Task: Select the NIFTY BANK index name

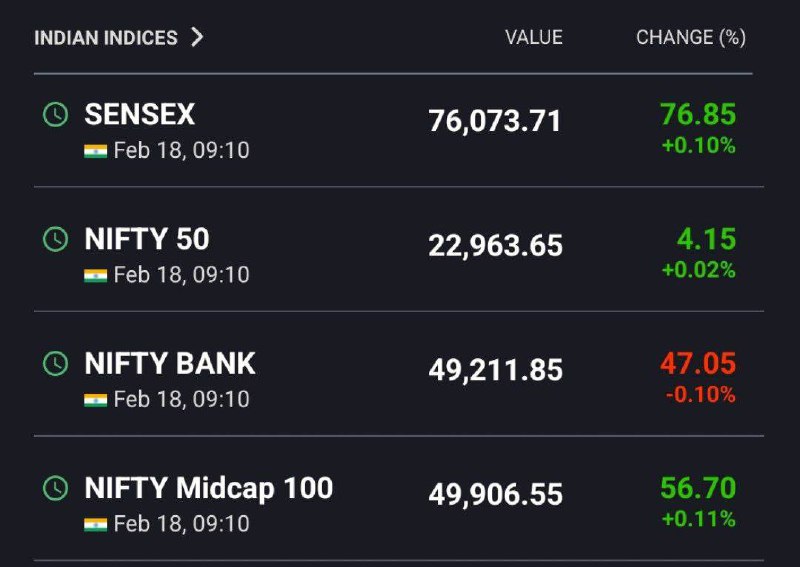Action: pyautogui.click(x=170, y=363)
